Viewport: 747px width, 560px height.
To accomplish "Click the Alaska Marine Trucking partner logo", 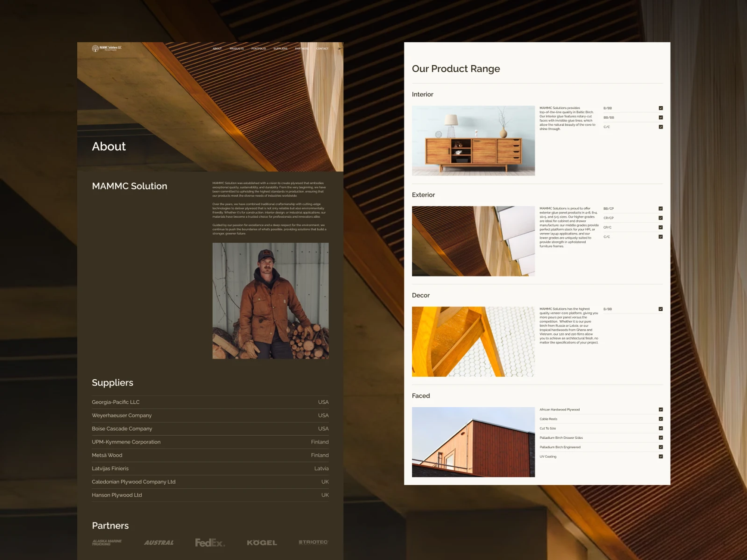I will coord(107,542).
